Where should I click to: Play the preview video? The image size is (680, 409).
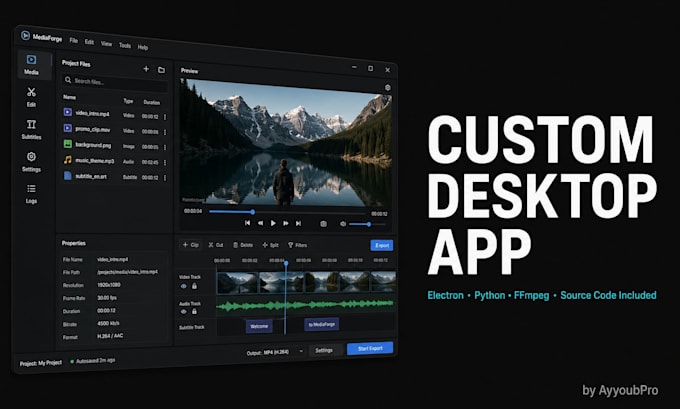(273, 223)
